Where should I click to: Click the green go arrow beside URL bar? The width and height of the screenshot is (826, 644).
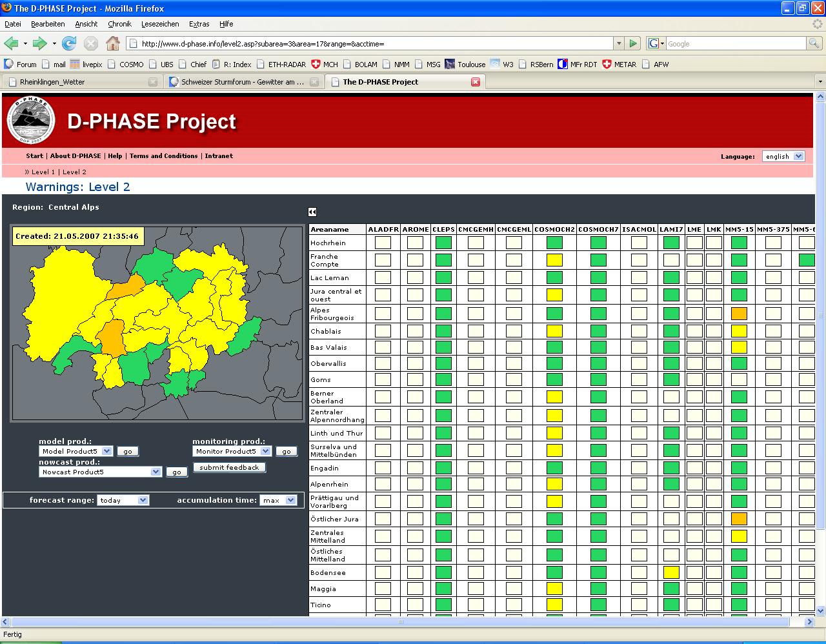click(633, 43)
